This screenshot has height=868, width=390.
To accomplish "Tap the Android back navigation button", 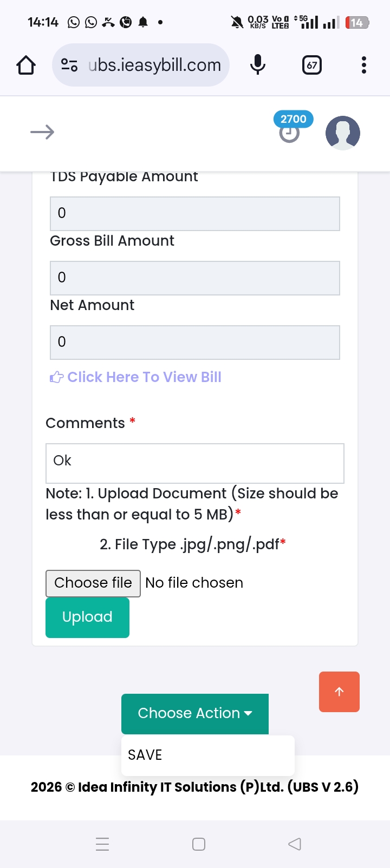I will coord(295,844).
